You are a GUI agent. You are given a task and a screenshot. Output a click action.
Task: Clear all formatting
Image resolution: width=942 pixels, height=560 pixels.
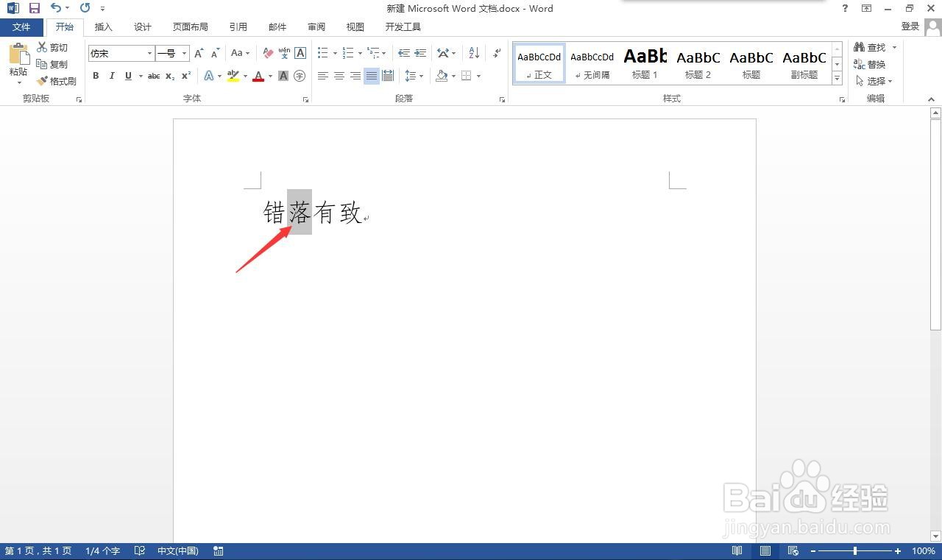coord(268,53)
